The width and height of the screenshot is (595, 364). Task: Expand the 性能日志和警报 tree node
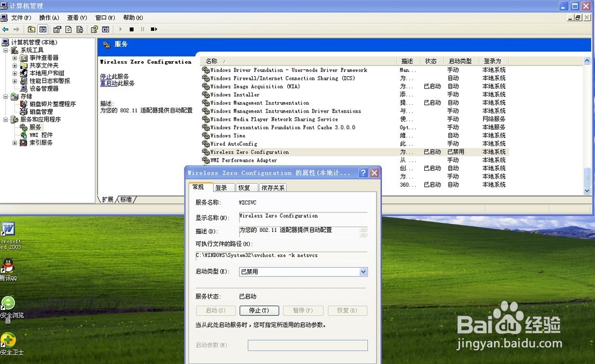click(14, 81)
